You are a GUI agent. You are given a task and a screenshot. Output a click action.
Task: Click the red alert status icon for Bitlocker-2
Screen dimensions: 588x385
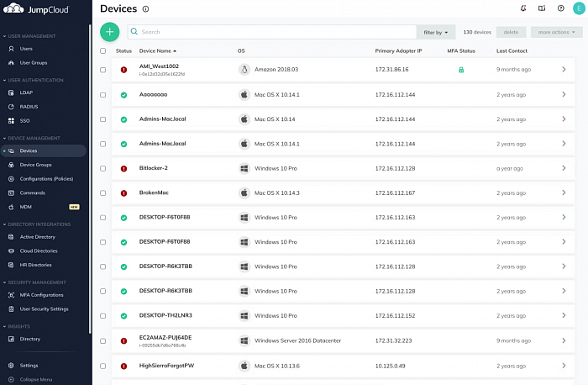click(123, 169)
